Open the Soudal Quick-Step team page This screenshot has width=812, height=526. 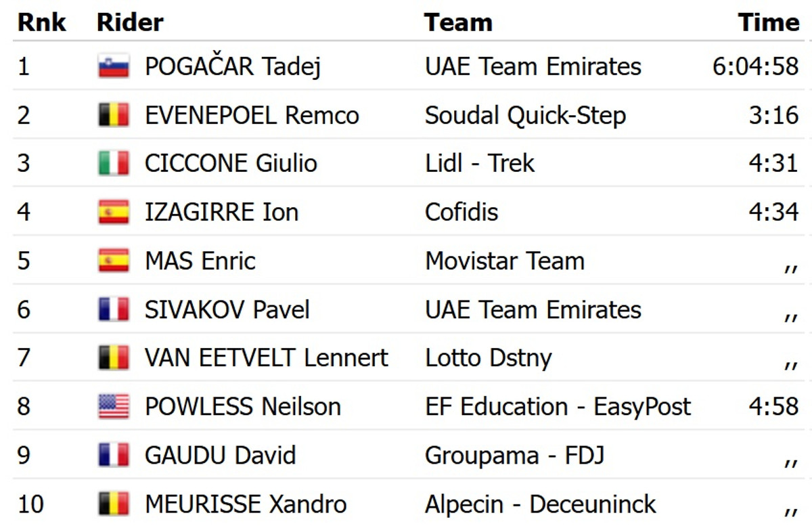tap(525, 115)
